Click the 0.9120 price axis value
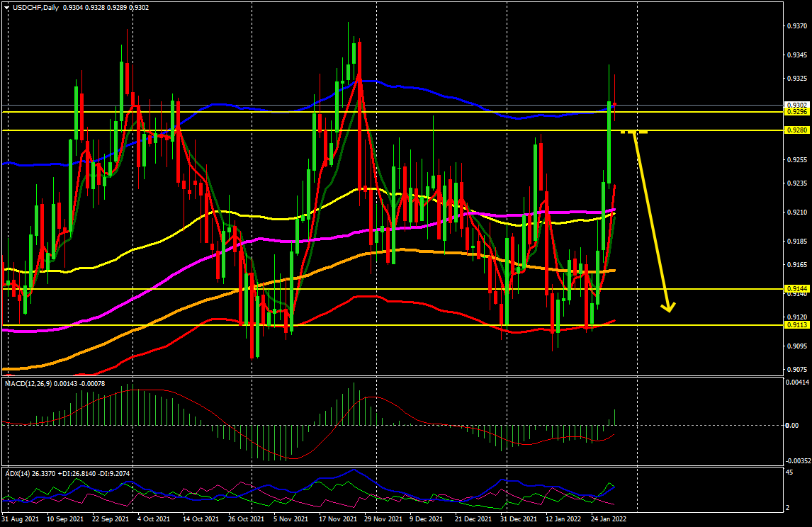The height and width of the screenshot is (527, 812). [x=797, y=317]
